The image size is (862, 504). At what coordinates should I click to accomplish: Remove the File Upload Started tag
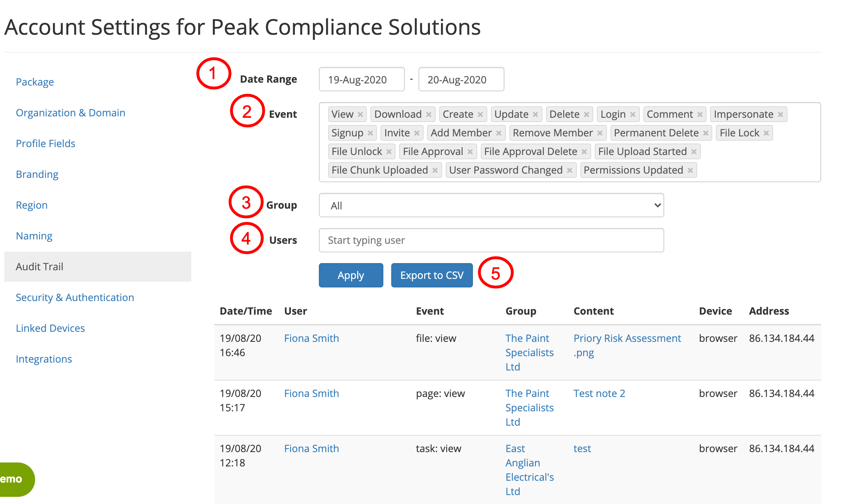[694, 152]
